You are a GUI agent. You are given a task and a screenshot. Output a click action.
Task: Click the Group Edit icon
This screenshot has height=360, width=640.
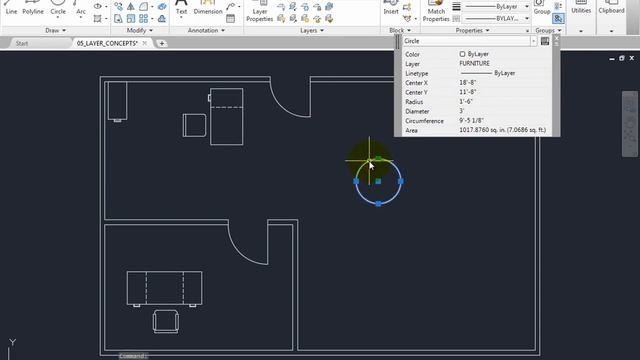[x=558, y=6]
